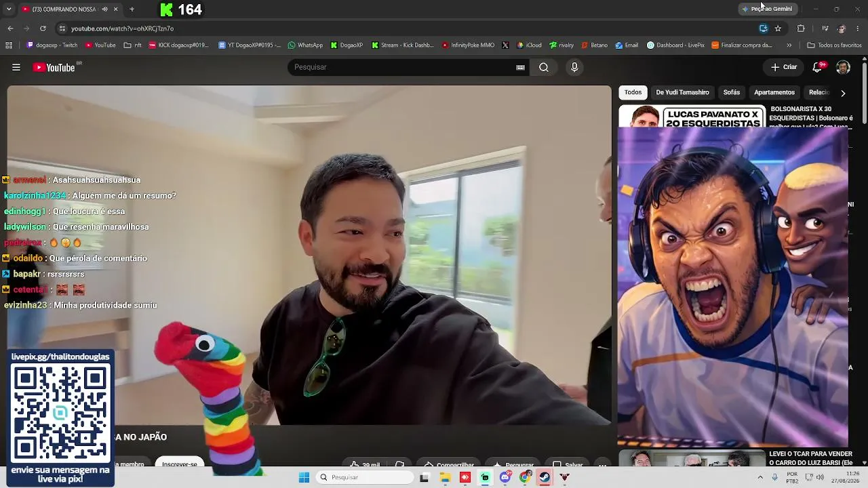Open the on-screen keyboard in search box

520,67
